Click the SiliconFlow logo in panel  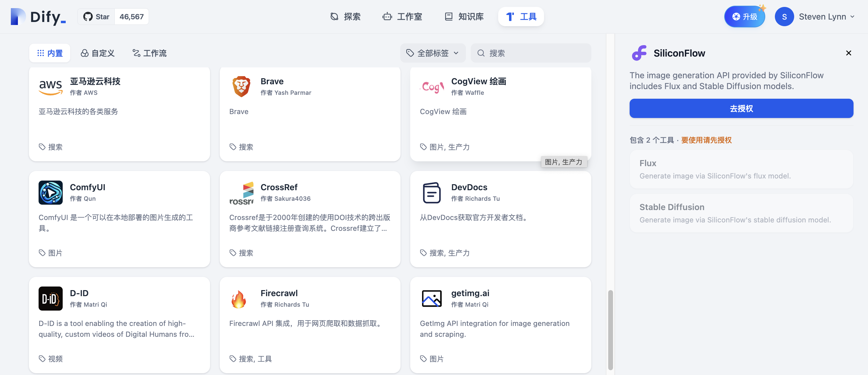pos(639,53)
